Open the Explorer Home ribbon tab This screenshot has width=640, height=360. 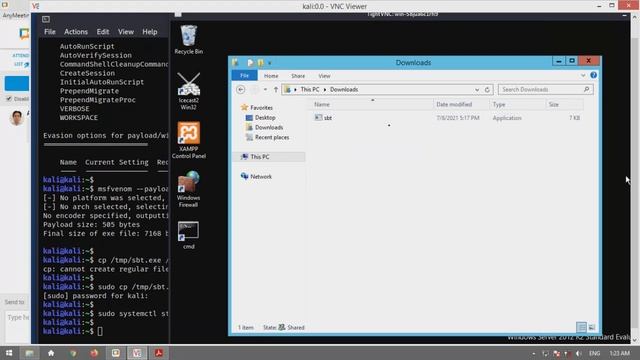tap(271, 76)
